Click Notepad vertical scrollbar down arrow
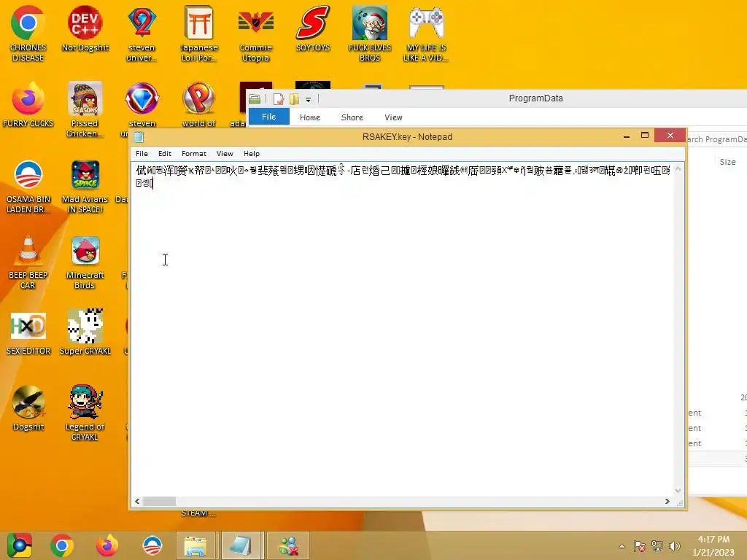 pos(678,490)
